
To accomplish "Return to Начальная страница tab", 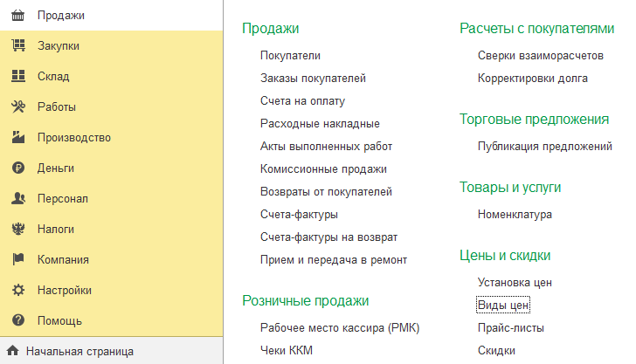I will pos(112,351).
